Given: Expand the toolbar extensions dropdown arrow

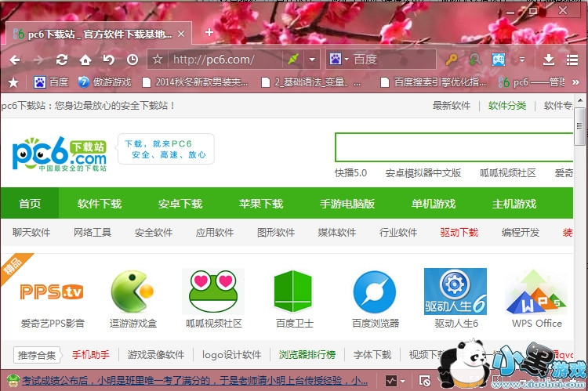Looking at the screenshot, I should point(521,60).
